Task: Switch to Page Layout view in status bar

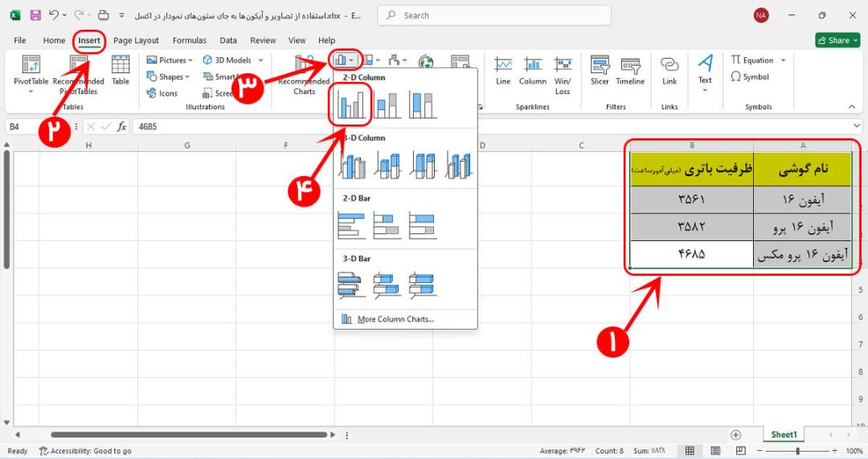Action: [x=715, y=451]
